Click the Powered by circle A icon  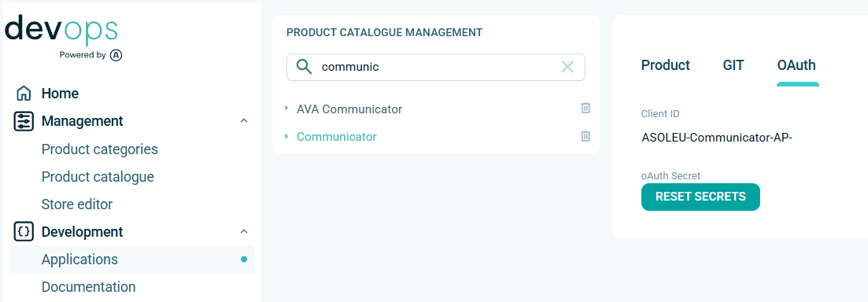[116, 55]
